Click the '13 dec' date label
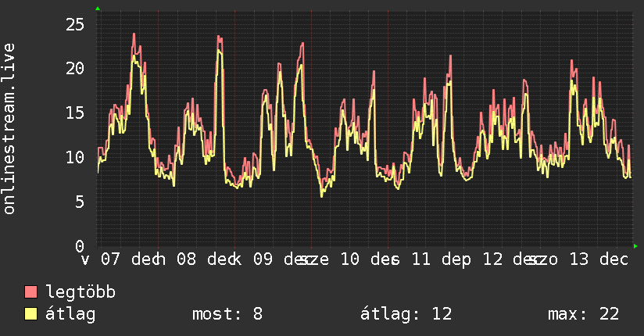 599,259
